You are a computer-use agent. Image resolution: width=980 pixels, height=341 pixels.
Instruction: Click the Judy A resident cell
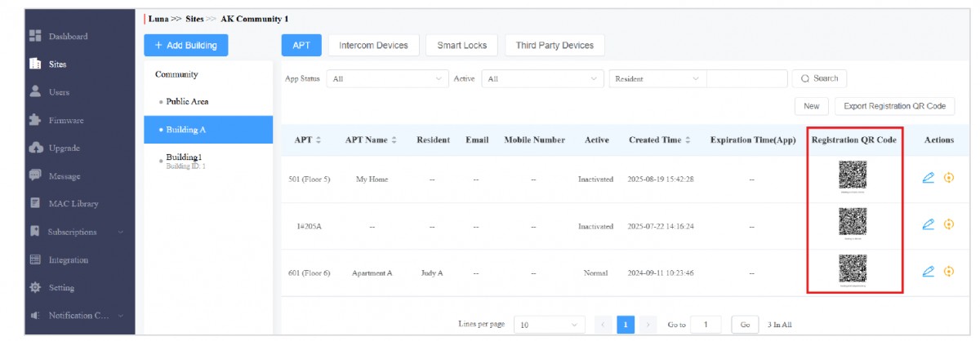tap(432, 273)
